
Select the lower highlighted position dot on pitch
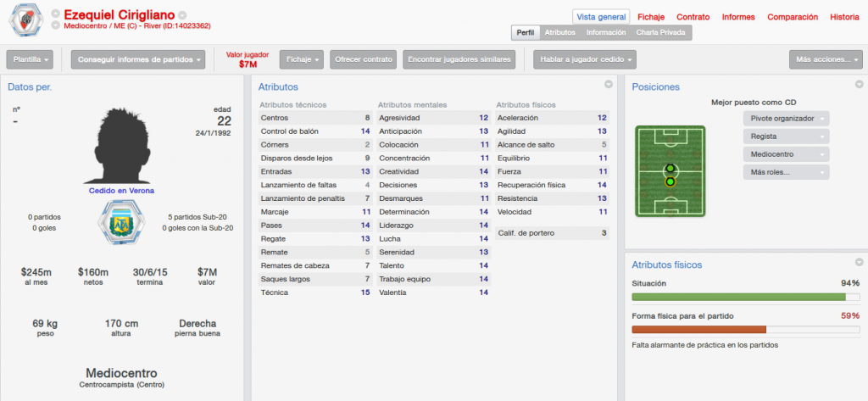tap(670, 181)
